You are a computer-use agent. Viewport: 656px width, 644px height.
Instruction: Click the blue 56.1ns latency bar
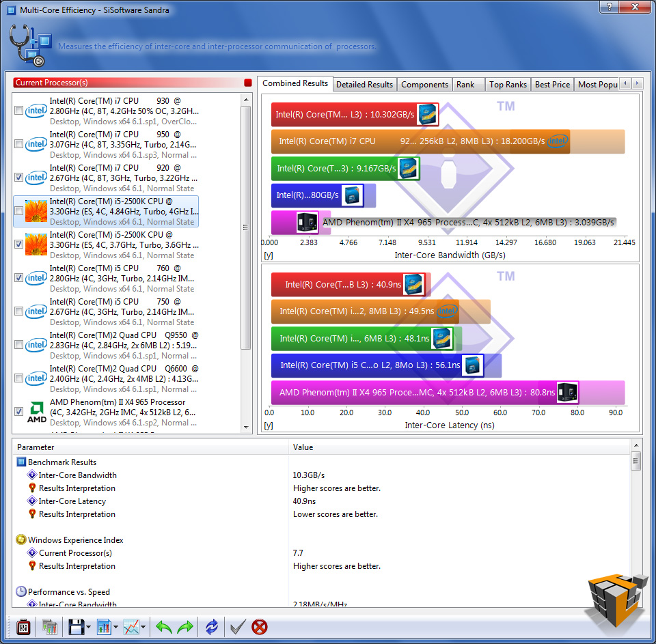(377, 365)
